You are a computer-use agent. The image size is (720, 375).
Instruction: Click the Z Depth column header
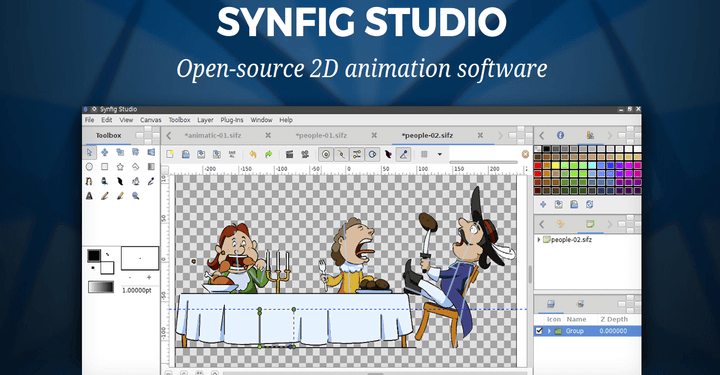pos(613,319)
